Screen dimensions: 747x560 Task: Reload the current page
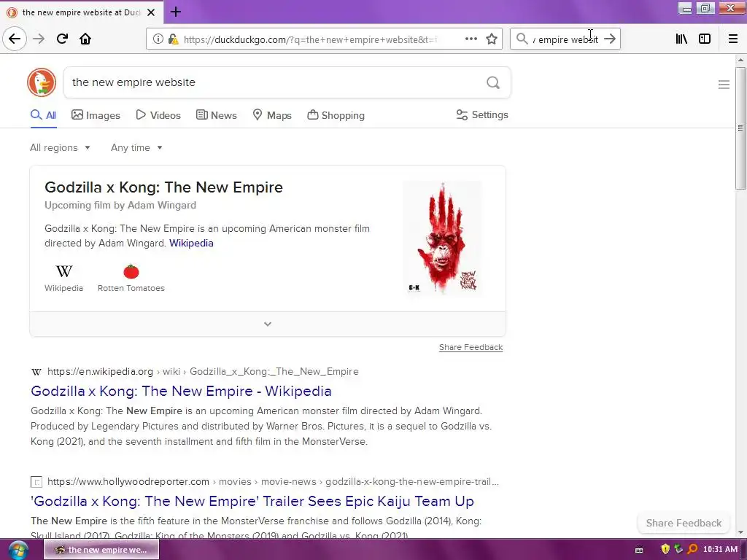62,39
